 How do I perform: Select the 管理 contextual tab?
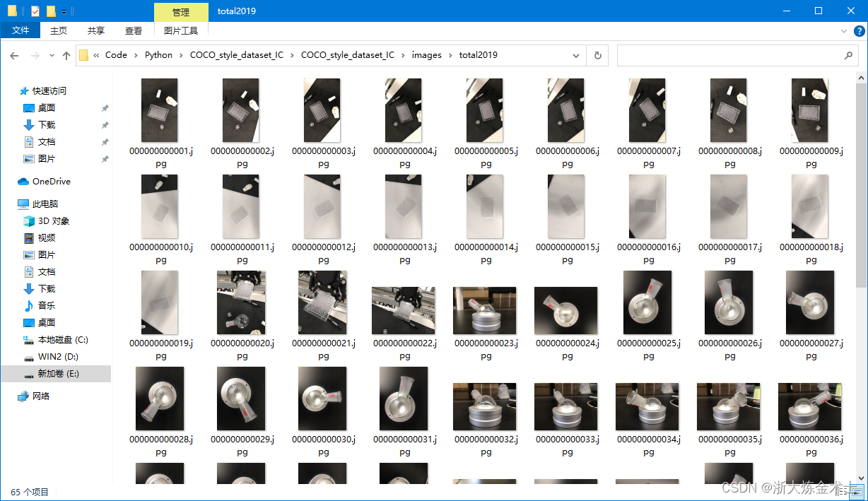tap(181, 11)
